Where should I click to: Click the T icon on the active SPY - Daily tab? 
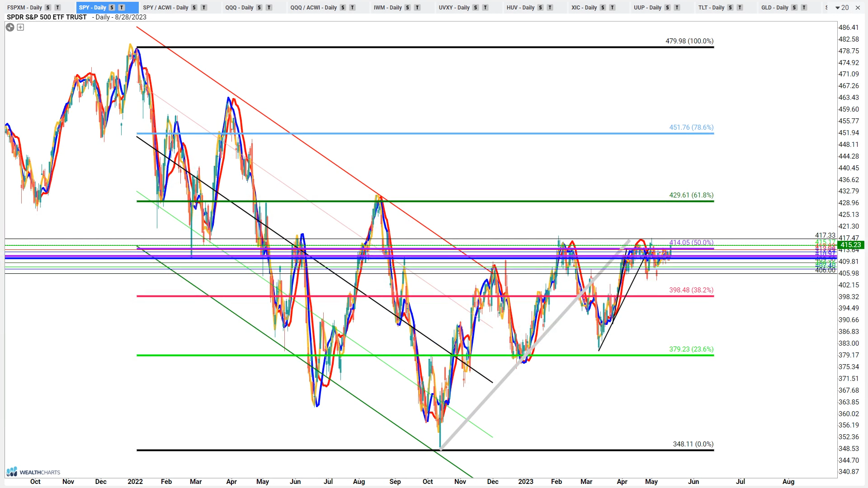pyautogui.click(x=122, y=8)
